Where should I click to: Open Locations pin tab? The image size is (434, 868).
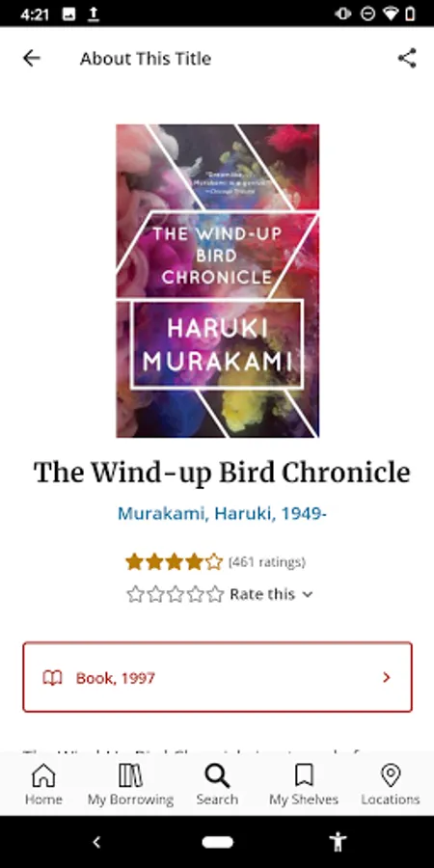(391, 775)
